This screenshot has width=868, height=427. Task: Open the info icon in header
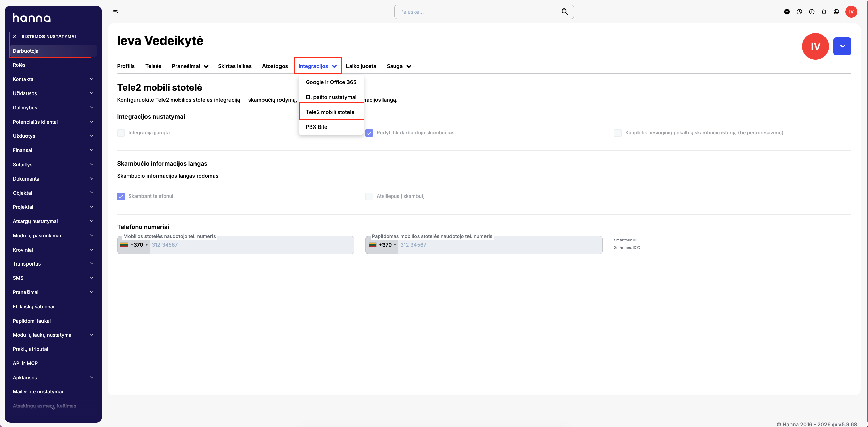[812, 12]
